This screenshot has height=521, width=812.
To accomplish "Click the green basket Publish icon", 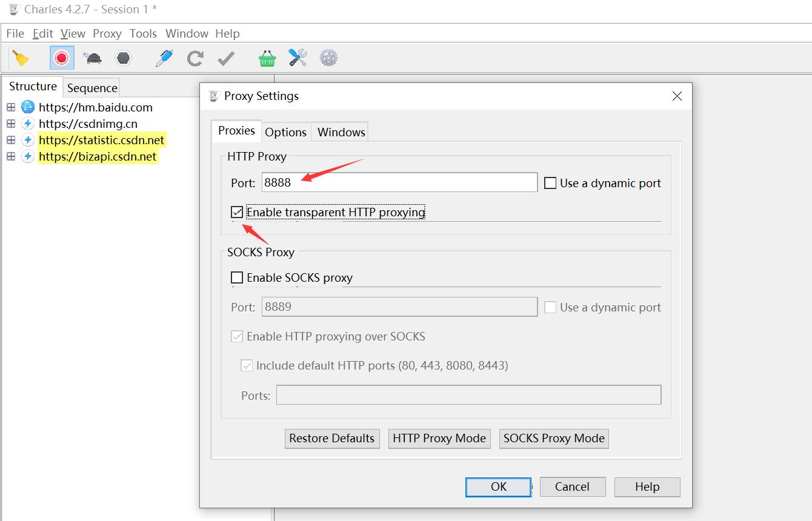I will pos(267,58).
